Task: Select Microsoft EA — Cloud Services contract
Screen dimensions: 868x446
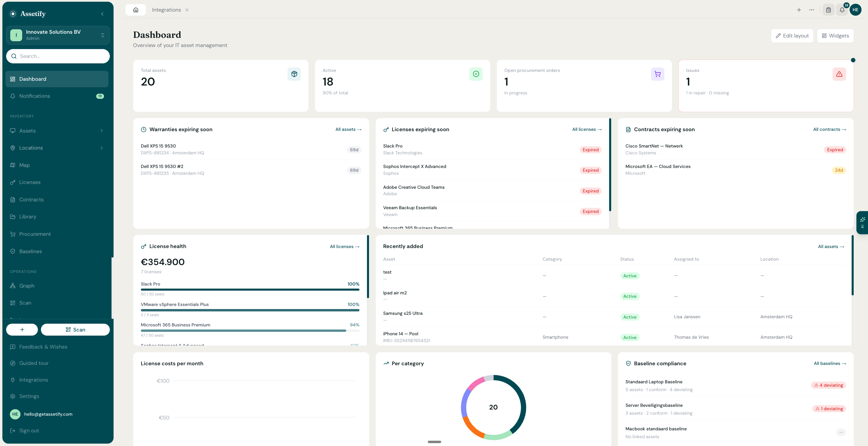Action: (x=736, y=170)
